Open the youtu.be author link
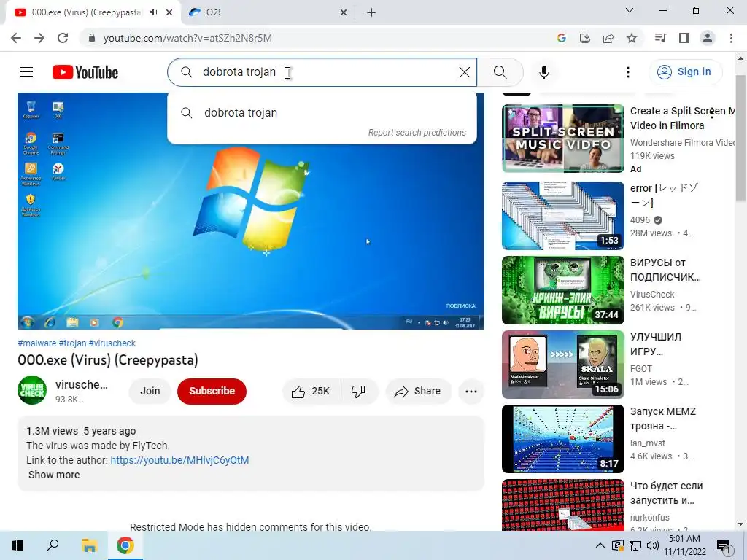The image size is (747, 560). [179, 461]
